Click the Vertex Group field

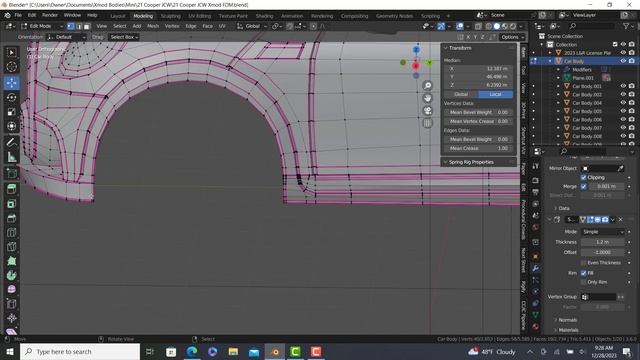point(599,297)
